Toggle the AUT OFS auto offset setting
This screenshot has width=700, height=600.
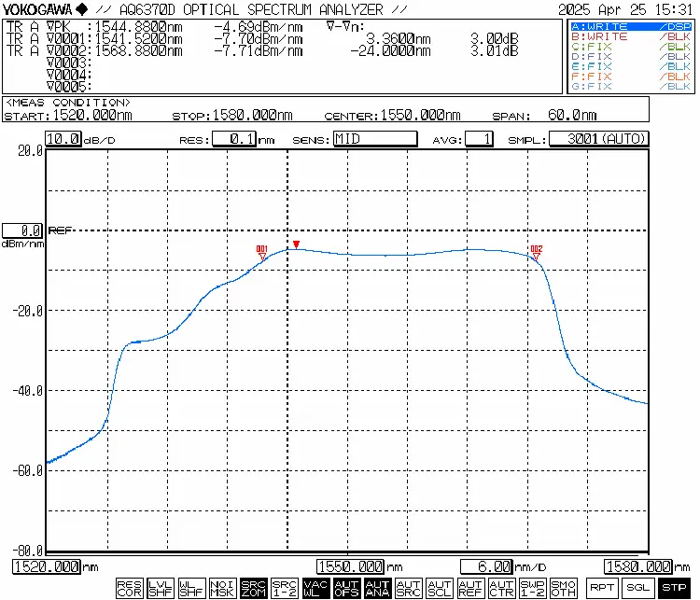tap(346, 588)
